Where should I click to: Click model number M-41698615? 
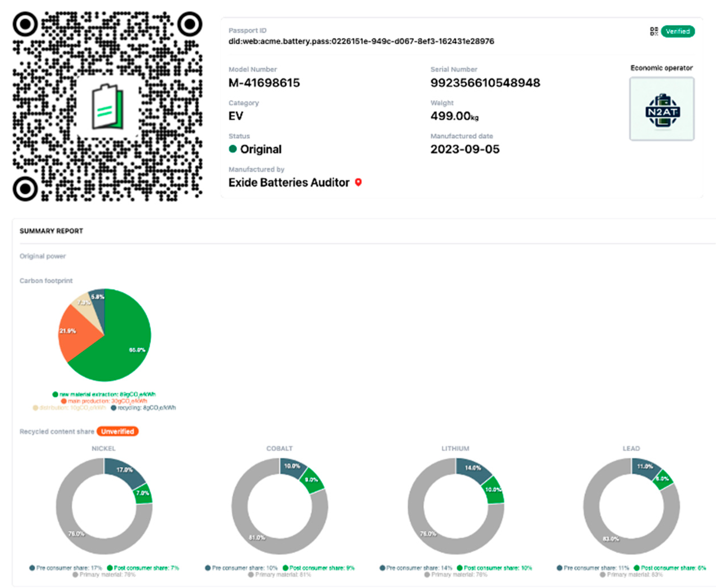(264, 83)
